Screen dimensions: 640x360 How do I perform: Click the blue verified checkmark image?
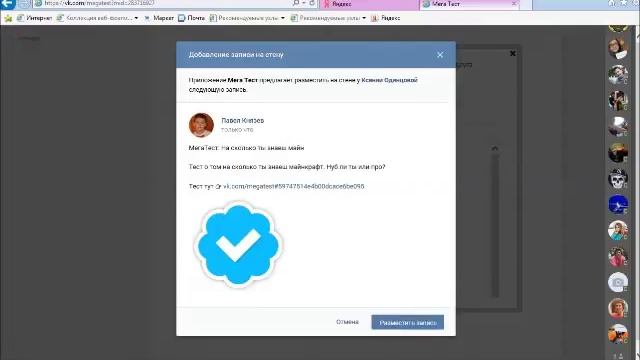pyautogui.click(x=238, y=244)
